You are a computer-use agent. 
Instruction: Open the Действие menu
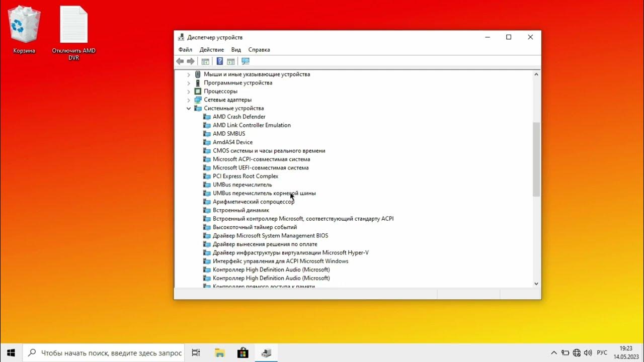pyautogui.click(x=211, y=50)
